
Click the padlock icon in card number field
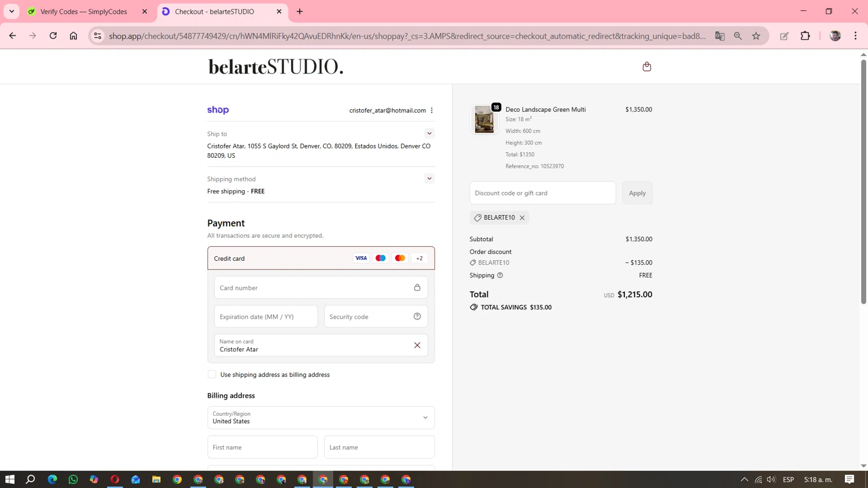tap(417, 287)
